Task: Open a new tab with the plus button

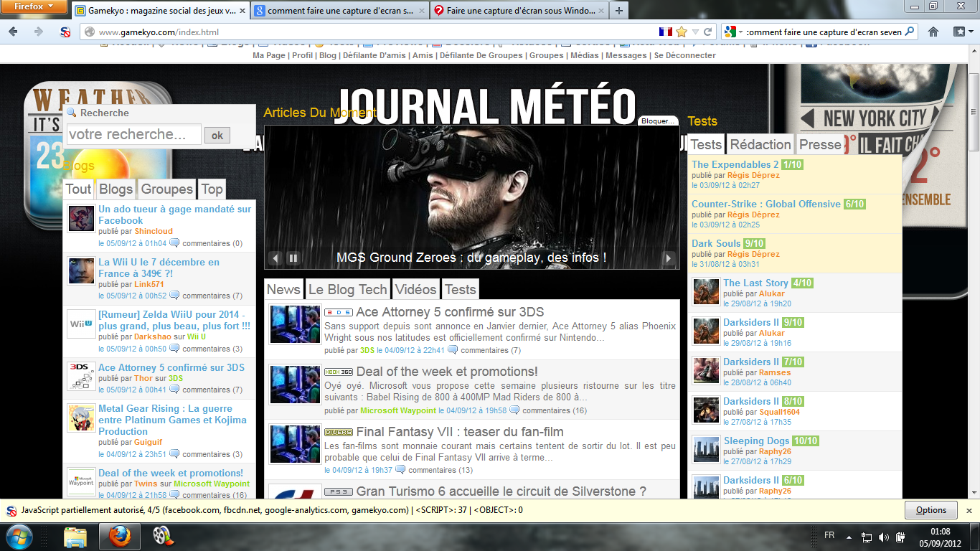Action: pyautogui.click(x=618, y=11)
